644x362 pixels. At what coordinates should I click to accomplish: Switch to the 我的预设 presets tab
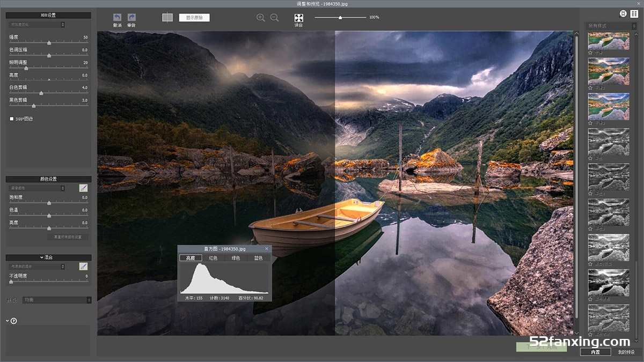pos(626,352)
